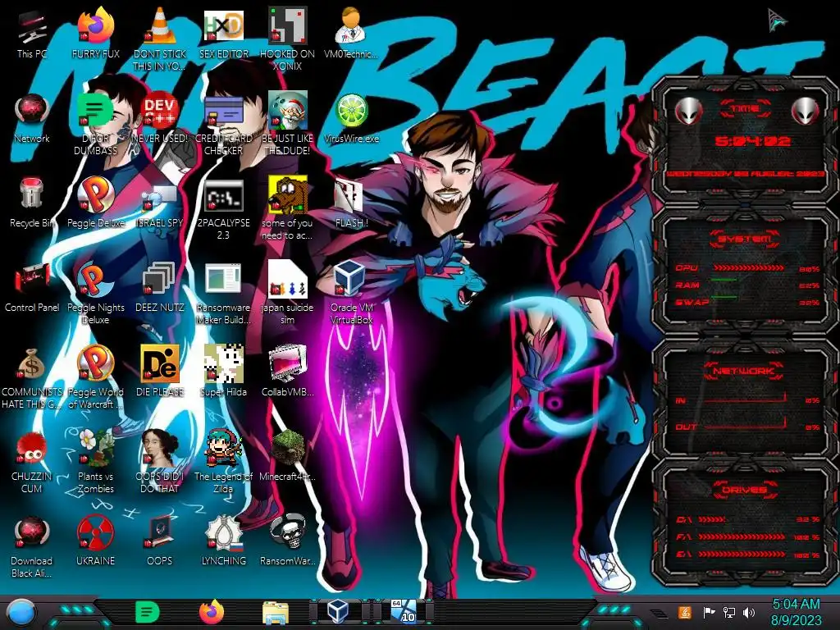Open the portrait painting OOPS DID I DO THAT icon
The width and height of the screenshot is (840, 630).
(160, 463)
